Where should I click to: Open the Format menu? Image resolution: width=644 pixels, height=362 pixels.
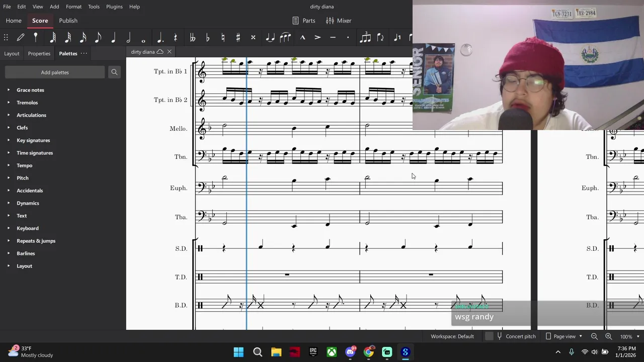tap(73, 7)
